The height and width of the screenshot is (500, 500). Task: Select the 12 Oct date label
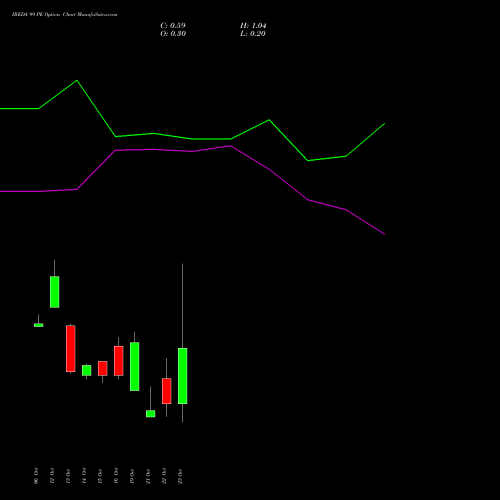(52, 476)
